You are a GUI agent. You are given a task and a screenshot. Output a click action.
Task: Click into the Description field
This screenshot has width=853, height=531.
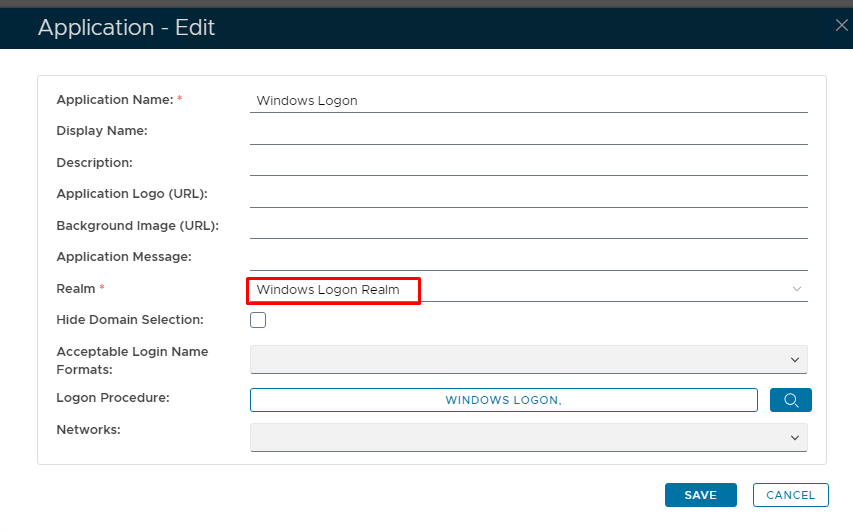click(528, 163)
